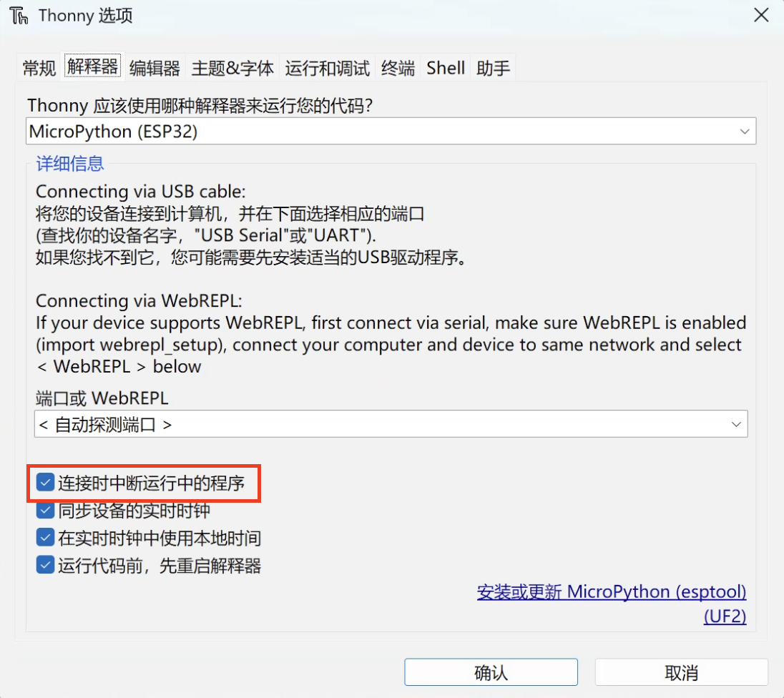The width and height of the screenshot is (784, 698).
Task: Switch to the 编辑器 tab
Action: pos(155,69)
